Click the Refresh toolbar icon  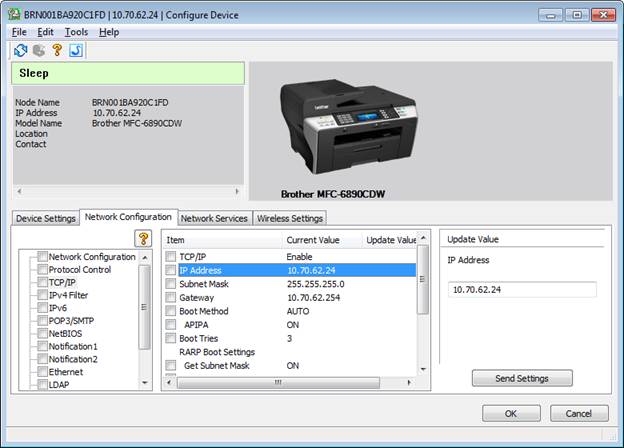coord(21,50)
